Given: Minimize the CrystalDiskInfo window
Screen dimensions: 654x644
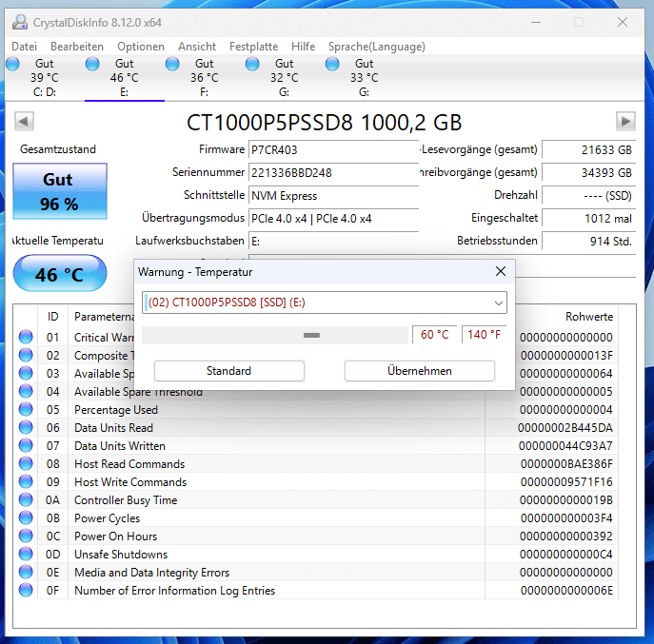Looking at the screenshot, I should [x=536, y=22].
